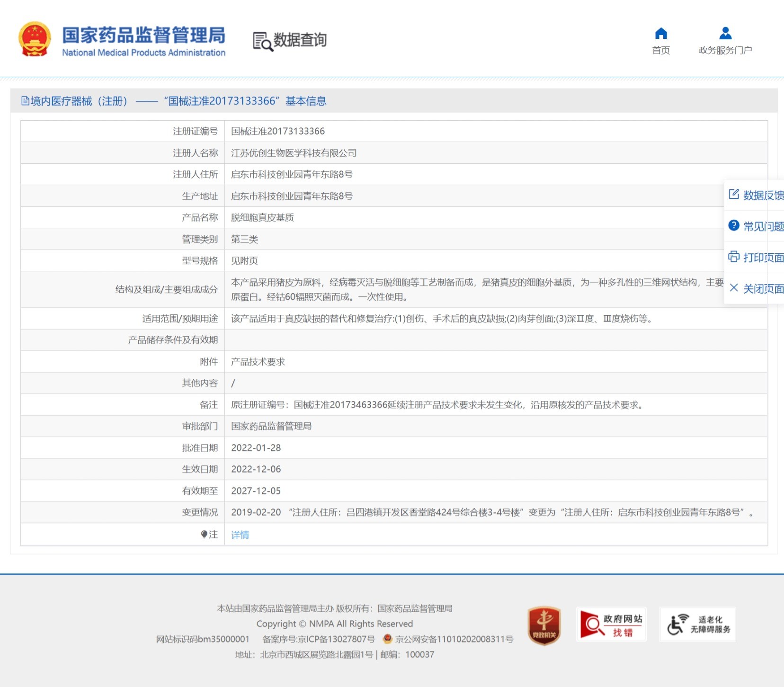Select 江苏优创生物医学科技有限公司 cell

pyautogui.click(x=294, y=153)
